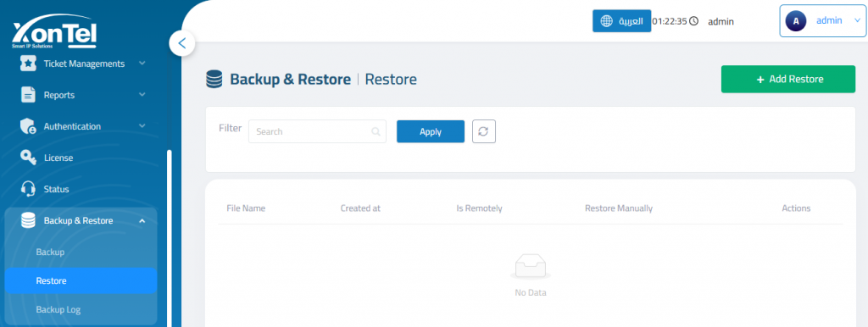The width and height of the screenshot is (868, 327).
Task: Collapse the sidebar with the arrow button
Action: 181,43
